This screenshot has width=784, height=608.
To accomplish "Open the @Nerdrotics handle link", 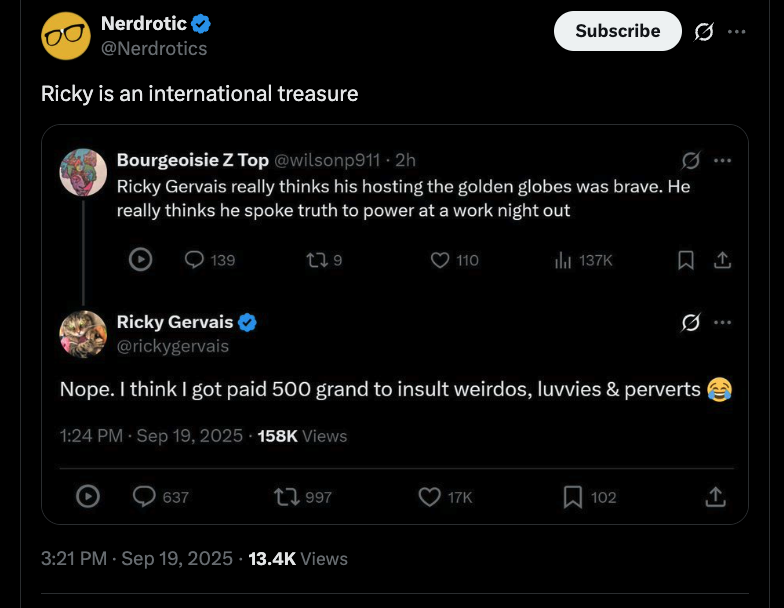I will point(154,48).
